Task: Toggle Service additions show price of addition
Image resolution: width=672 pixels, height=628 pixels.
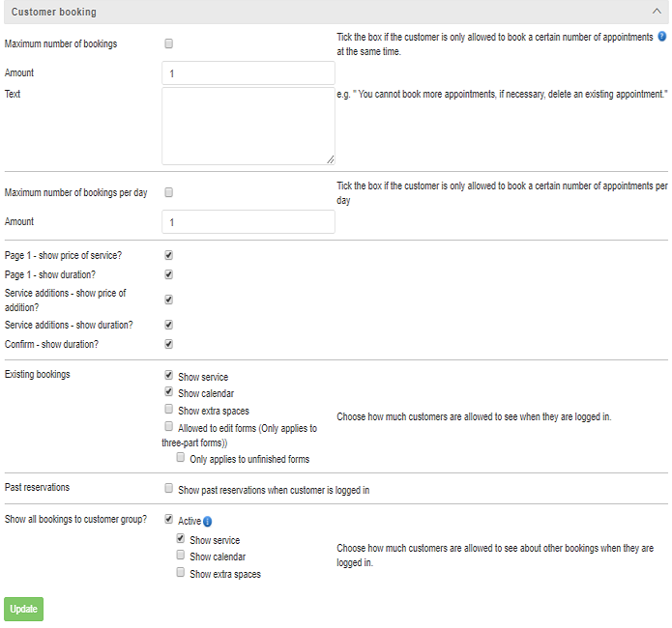Action: pos(169,300)
